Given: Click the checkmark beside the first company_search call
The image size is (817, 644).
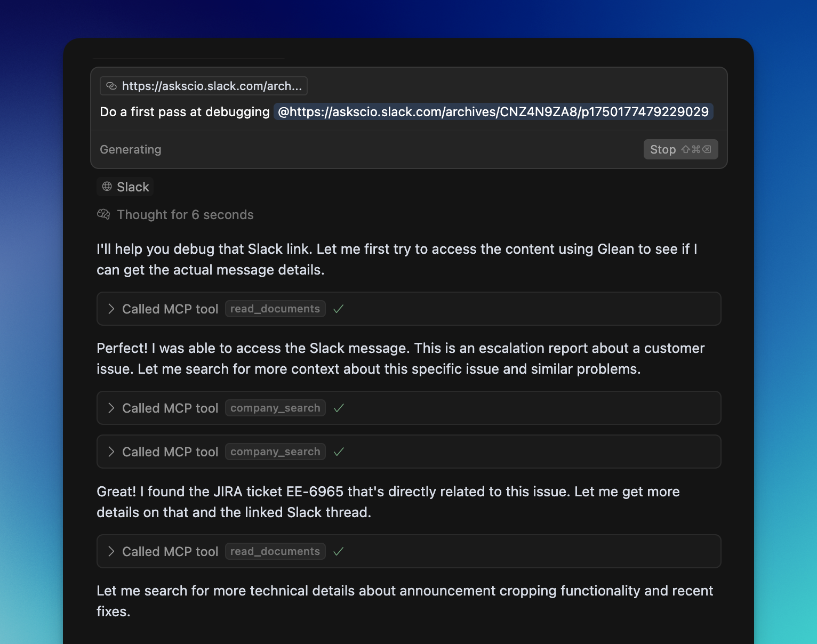Looking at the screenshot, I should (339, 408).
